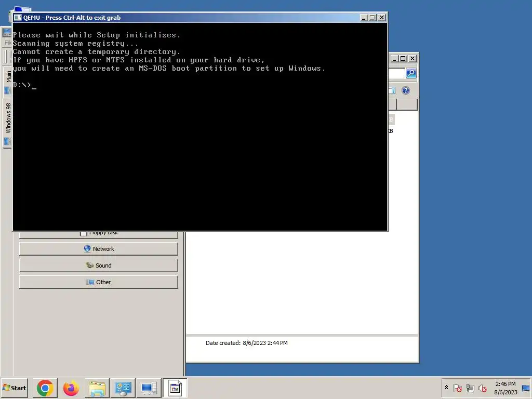Open the control panel taskbar icon

(x=123, y=388)
